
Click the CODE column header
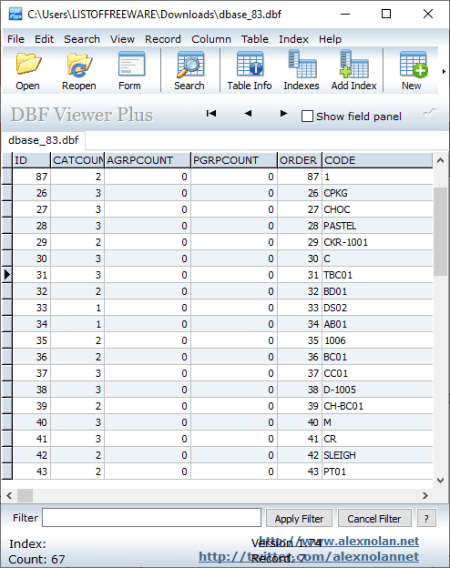(x=378, y=160)
